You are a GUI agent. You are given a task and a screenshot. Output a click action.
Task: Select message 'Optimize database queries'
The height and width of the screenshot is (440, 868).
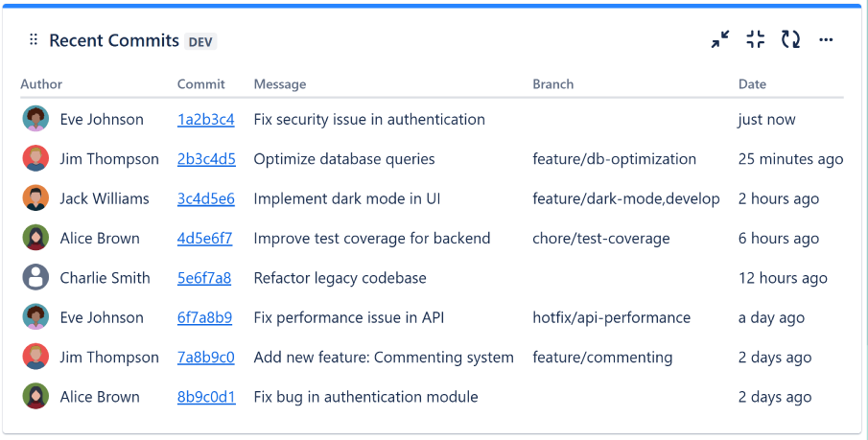tap(344, 159)
